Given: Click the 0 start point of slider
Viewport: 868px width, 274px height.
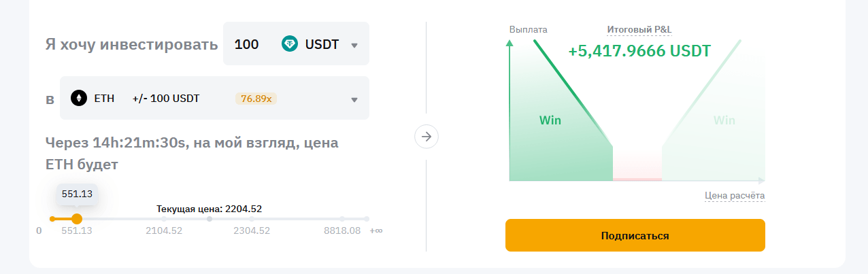Looking at the screenshot, I should pos(52,219).
